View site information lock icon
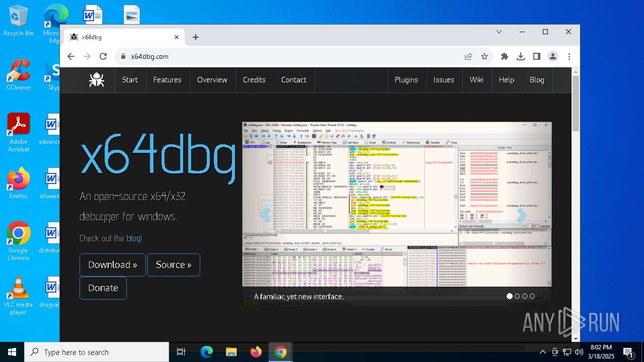Screen dimensions: 644x362 click(123, 56)
